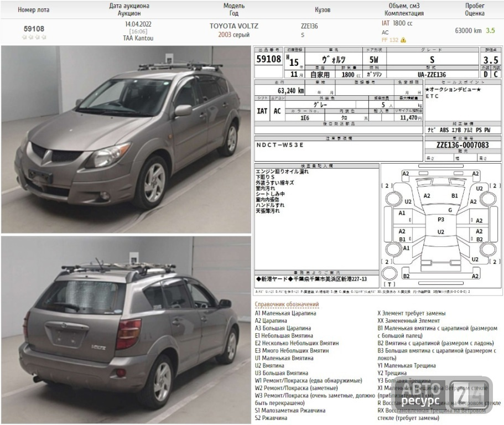This screenshot has width=504, height=425.
Task: Click the green 3.5 grade score
Action: coord(491,31)
